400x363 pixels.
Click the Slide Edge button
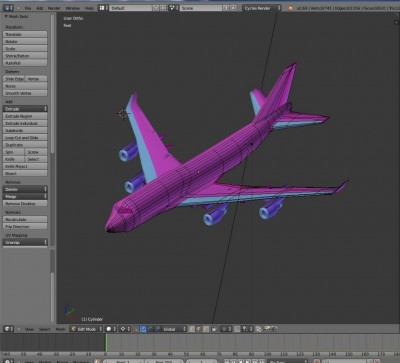click(14, 79)
